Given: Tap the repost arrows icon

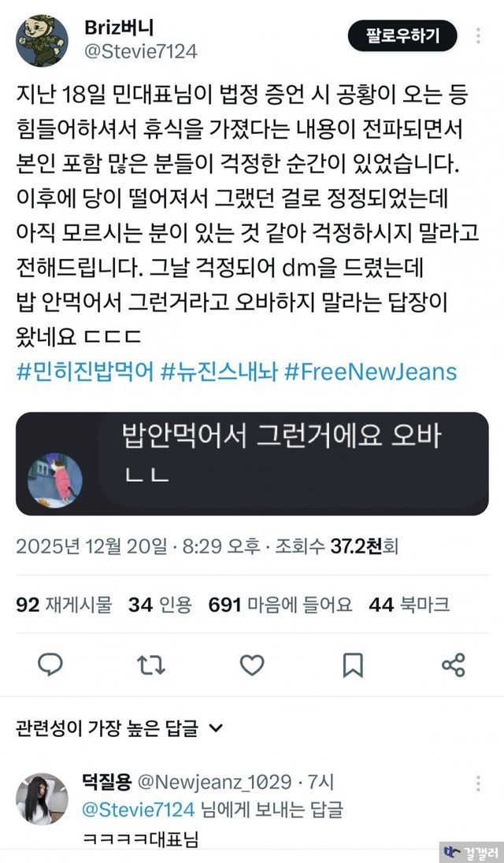Looking at the screenshot, I should click(x=150, y=665).
